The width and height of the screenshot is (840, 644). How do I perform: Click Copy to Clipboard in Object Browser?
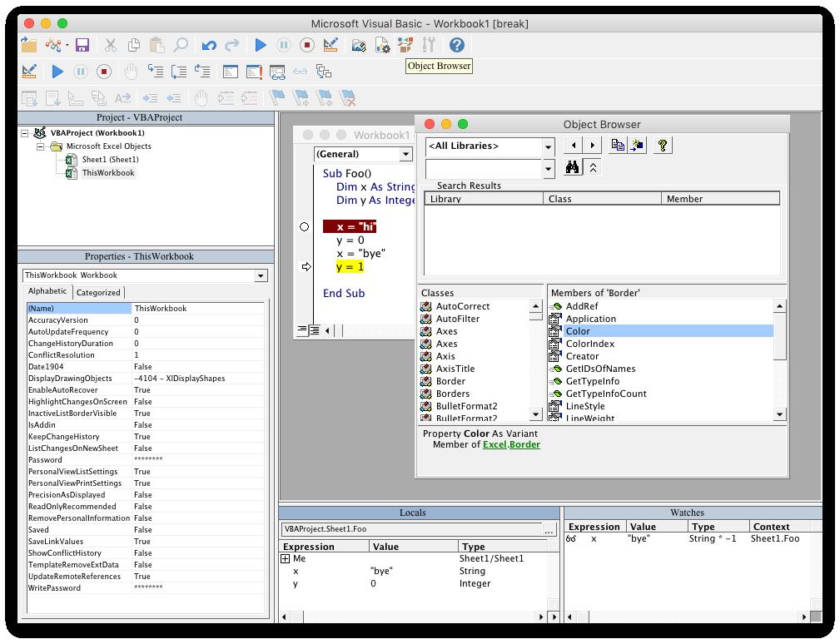tap(617, 145)
